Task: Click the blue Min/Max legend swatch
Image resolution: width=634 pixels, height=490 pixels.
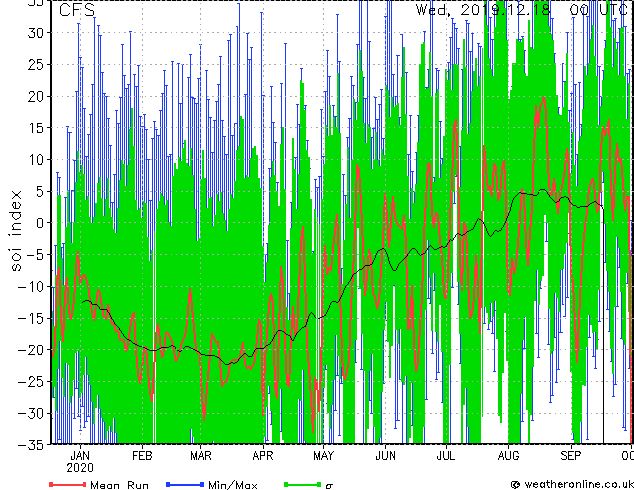Action: click(x=185, y=484)
